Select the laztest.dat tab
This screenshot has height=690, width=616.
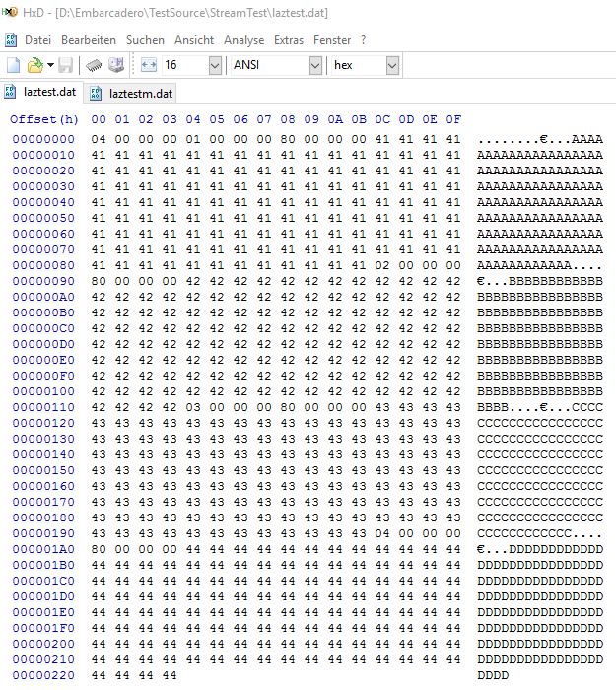coord(48,94)
